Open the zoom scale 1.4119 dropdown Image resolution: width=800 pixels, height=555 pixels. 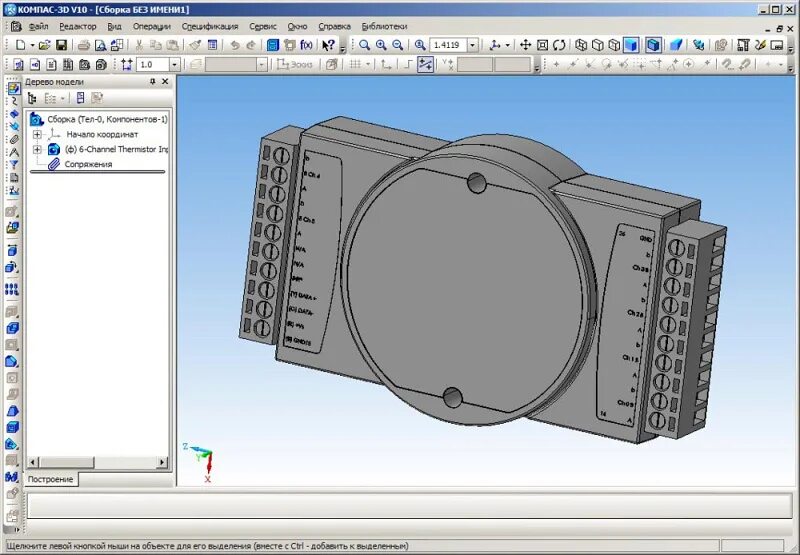[x=472, y=45]
